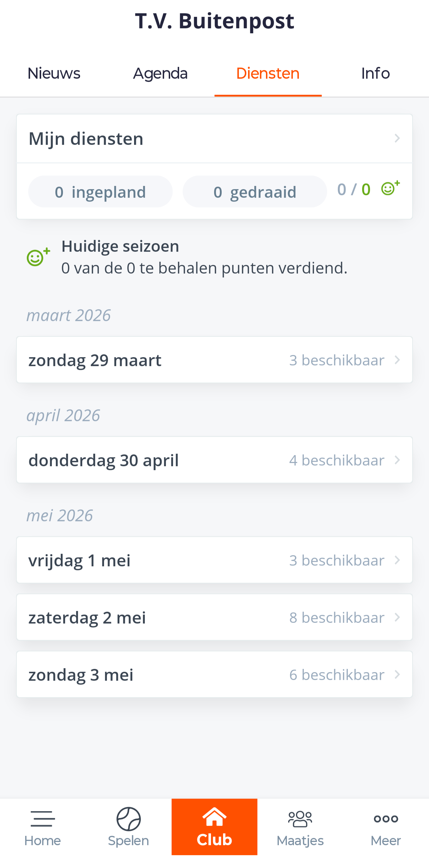Tap the 0 / 0 points score
This screenshot has width=429, height=868.
pos(354,189)
